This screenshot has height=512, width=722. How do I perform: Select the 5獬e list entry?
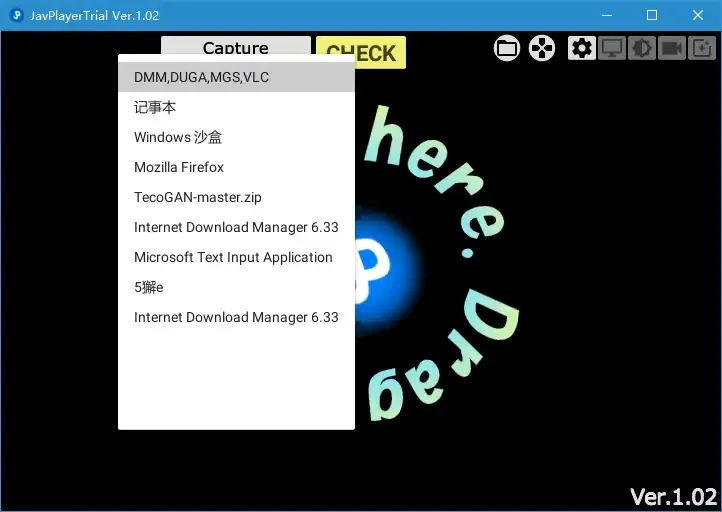pos(236,287)
